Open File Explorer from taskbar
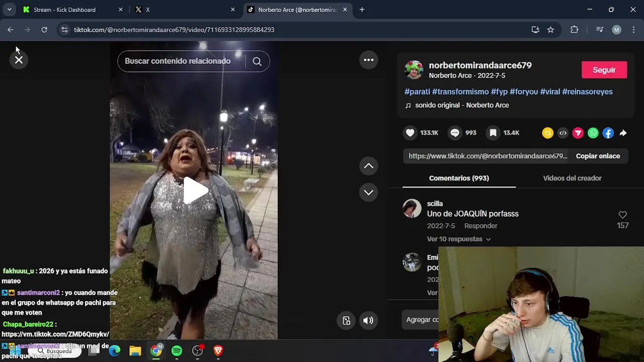 (135, 351)
